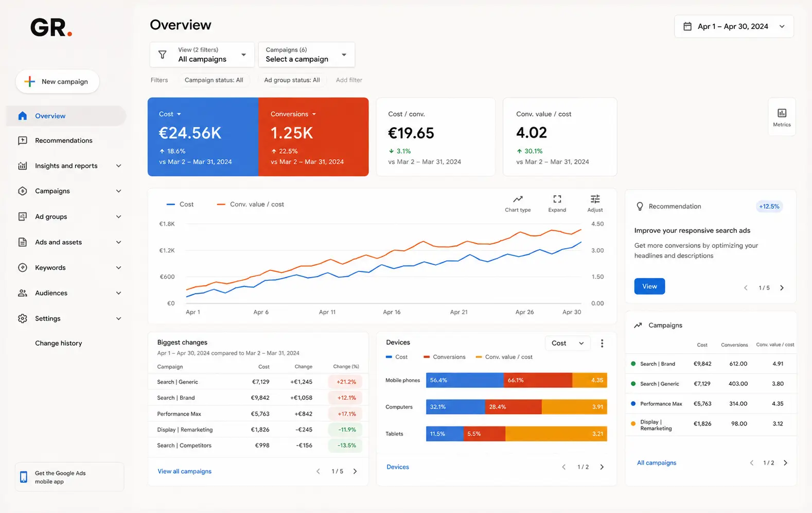Open Change history
The height and width of the screenshot is (513, 812).
59,344
